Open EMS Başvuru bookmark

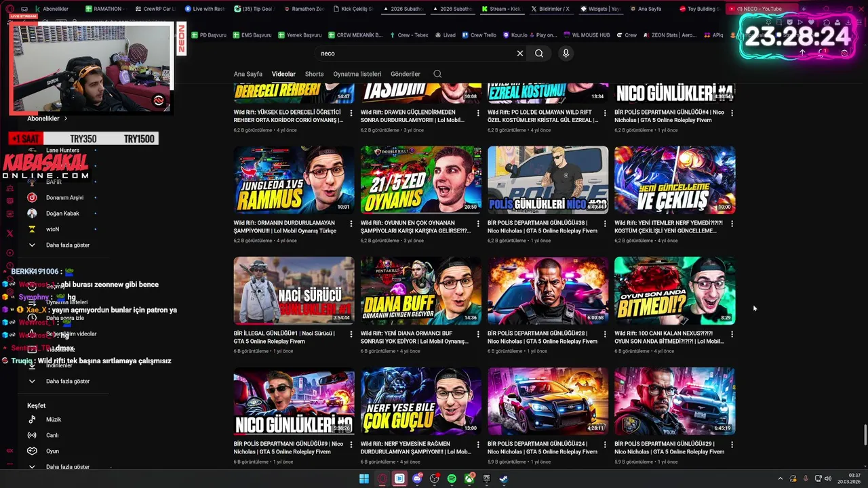(252, 35)
